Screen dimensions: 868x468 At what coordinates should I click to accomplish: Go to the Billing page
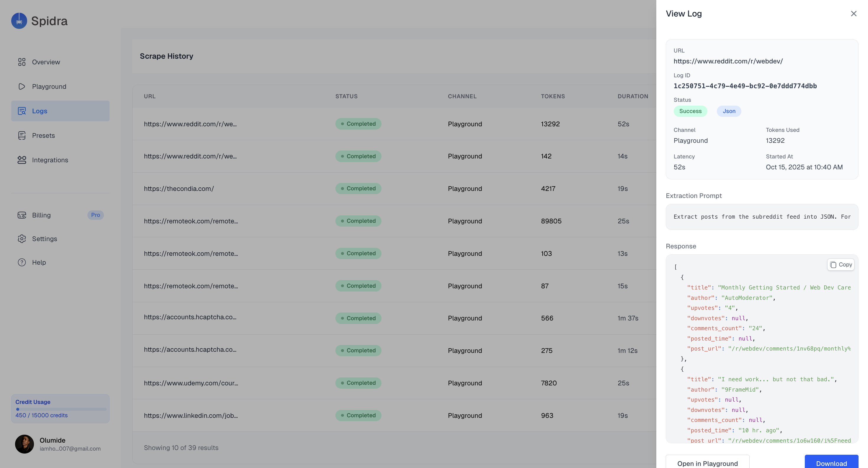pyautogui.click(x=41, y=215)
